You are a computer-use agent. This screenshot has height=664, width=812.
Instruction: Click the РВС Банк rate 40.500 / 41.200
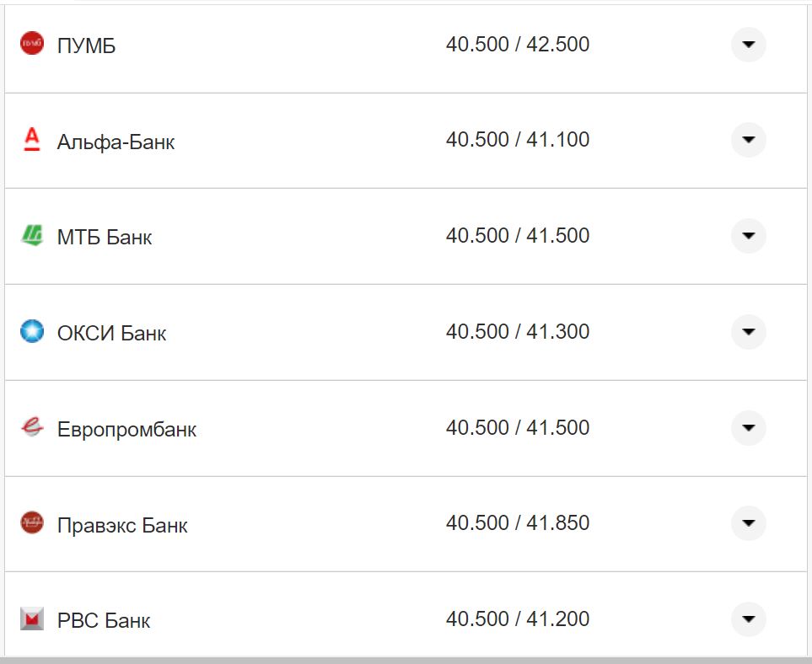(518, 619)
